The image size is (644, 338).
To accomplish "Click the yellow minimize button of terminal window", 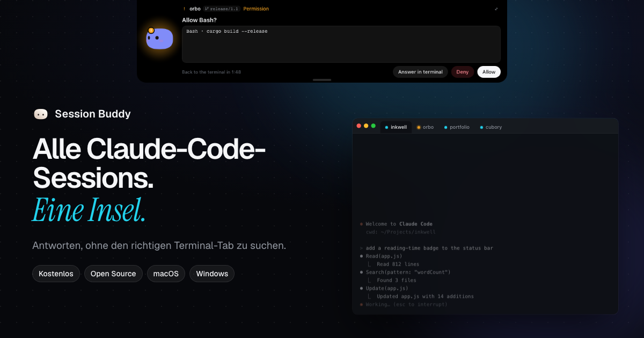I will click(x=366, y=126).
